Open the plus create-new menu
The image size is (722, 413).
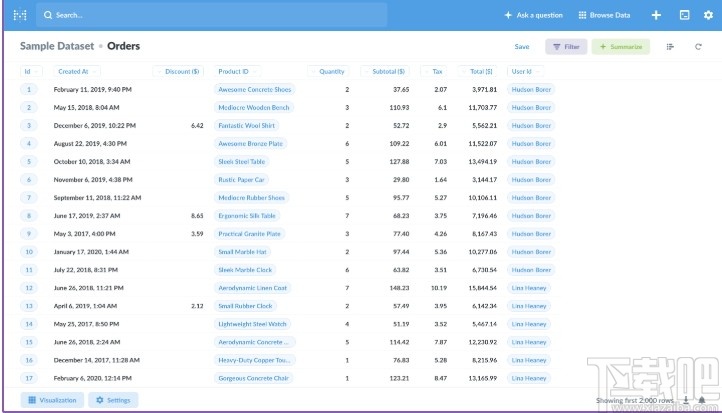[x=656, y=15]
